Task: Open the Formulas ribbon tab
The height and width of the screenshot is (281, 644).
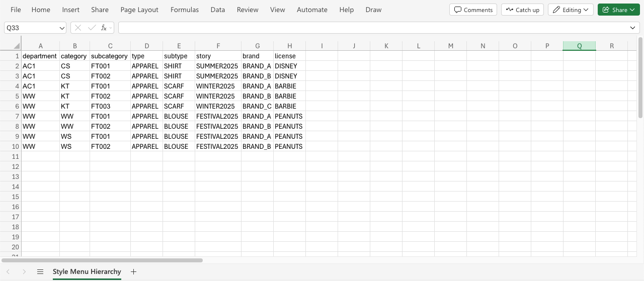Action: [185, 10]
